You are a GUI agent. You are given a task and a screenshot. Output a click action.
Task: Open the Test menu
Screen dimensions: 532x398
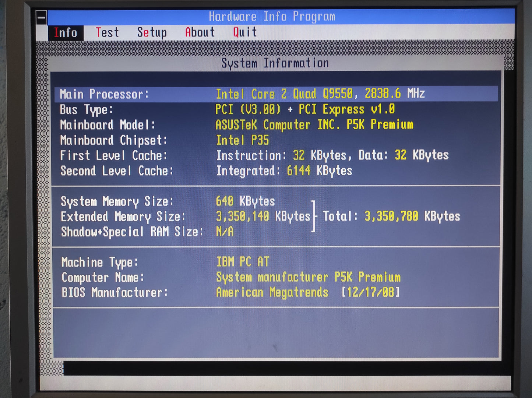click(x=107, y=33)
